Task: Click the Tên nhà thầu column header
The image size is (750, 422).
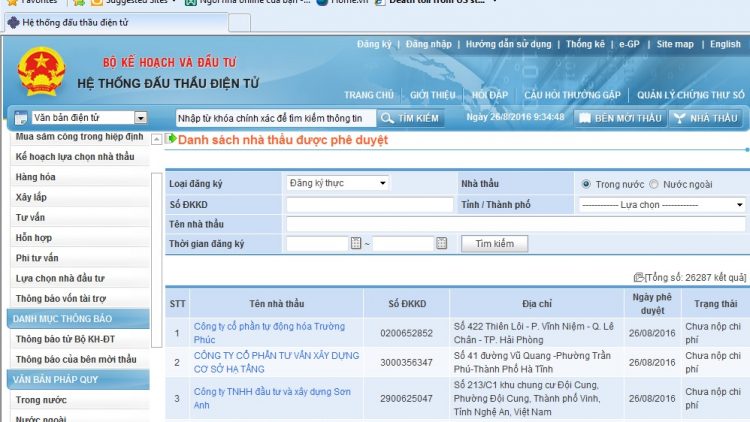Action: click(x=276, y=304)
